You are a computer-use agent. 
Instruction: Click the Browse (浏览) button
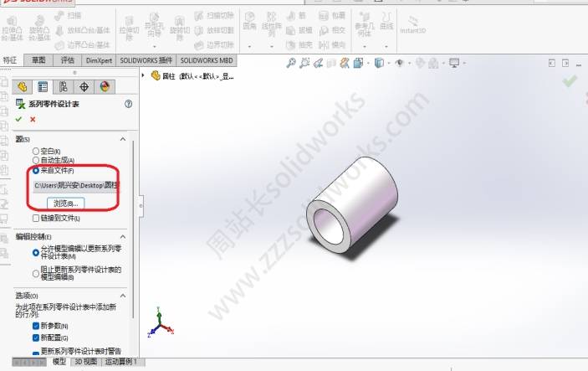[x=65, y=204]
